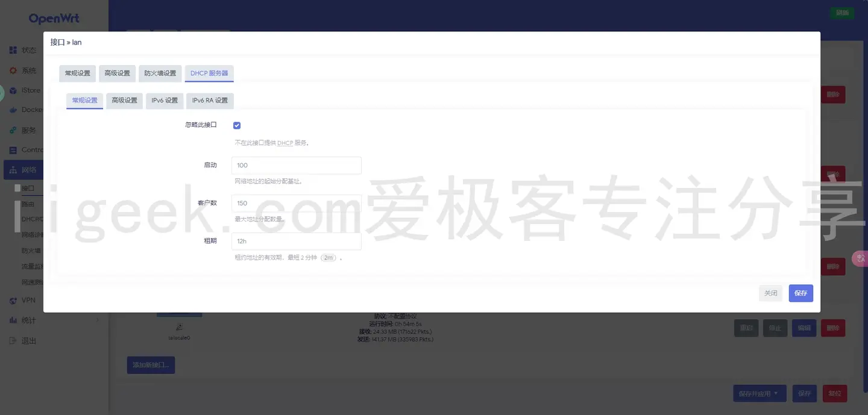
Task: Click the 退出 logout icon
Action: tap(13, 340)
